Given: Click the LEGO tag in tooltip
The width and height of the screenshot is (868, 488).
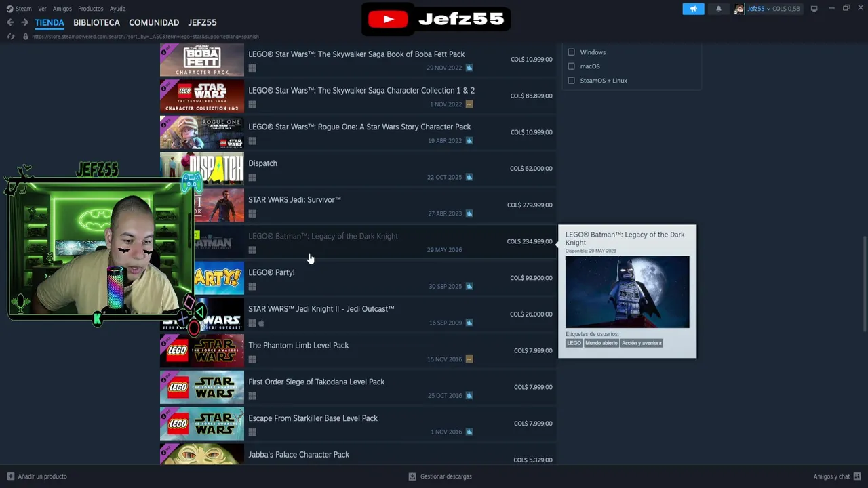Looking at the screenshot, I should click(x=574, y=343).
